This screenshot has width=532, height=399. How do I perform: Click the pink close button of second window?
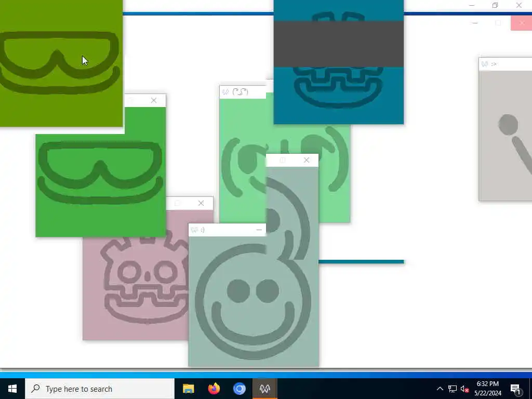[522, 23]
